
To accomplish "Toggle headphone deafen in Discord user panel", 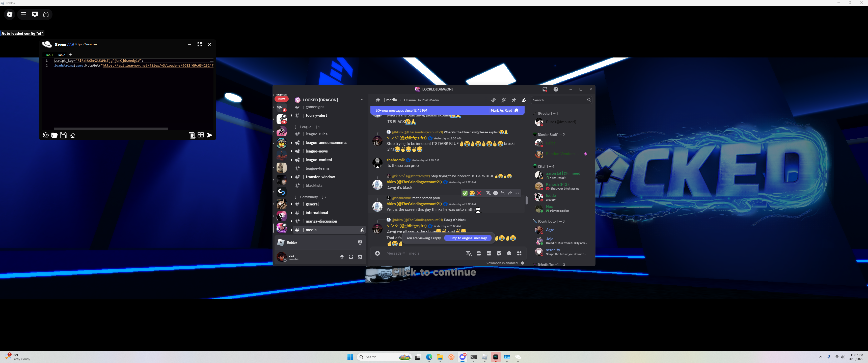I will coord(351,257).
